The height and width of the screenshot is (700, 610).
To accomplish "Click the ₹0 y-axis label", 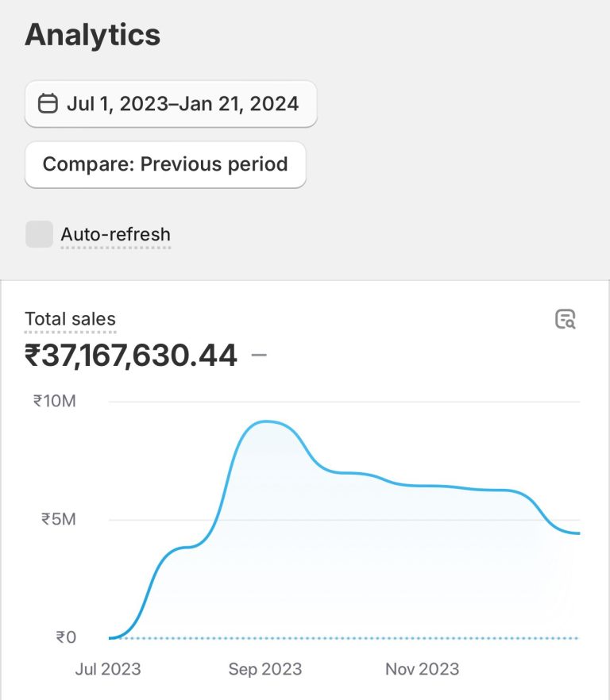I will tap(66, 637).
